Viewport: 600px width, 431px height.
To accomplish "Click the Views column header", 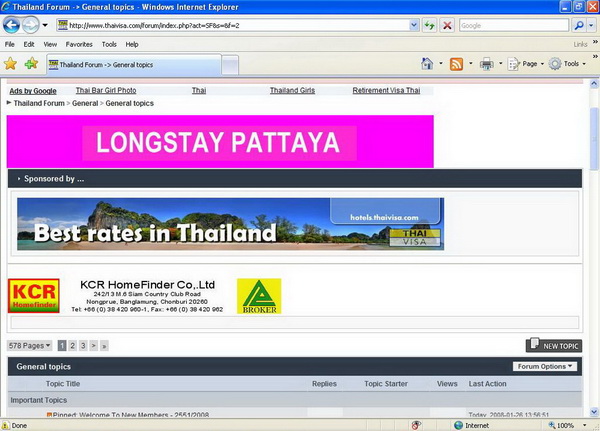I will [x=447, y=384].
